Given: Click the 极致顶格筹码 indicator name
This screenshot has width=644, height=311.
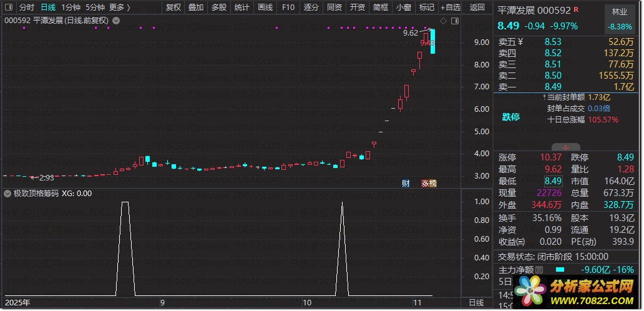Looking at the screenshot, I should (x=36, y=194).
